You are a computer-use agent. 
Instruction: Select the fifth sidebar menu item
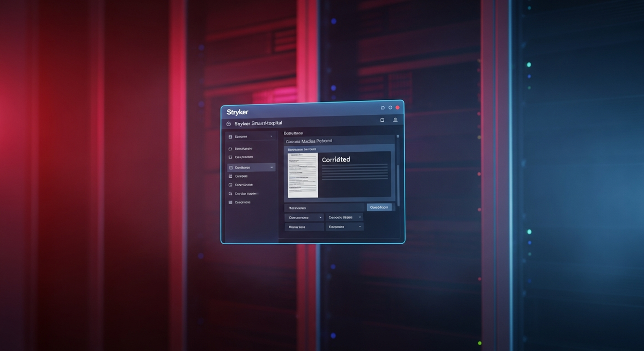click(x=241, y=176)
